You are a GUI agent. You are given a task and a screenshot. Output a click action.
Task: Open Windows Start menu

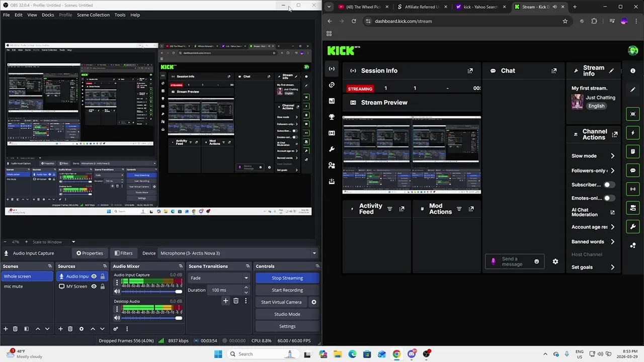pos(218,354)
